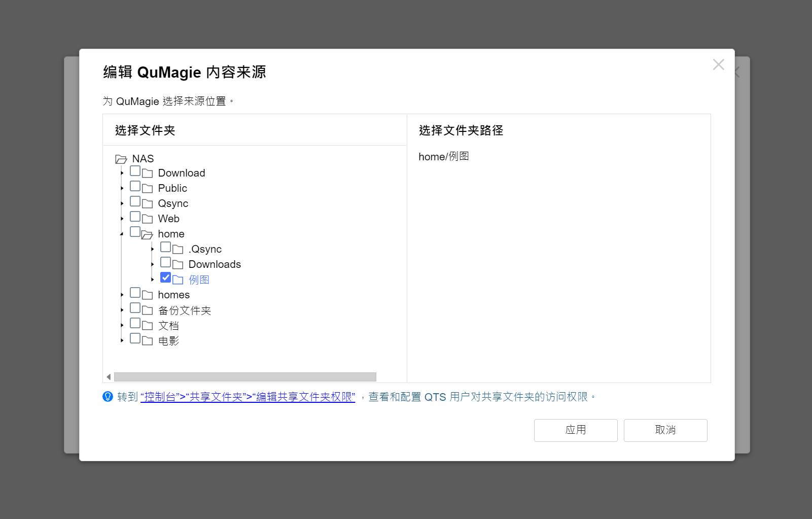Image resolution: width=812 pixels, height=519 pixels.
Task: Click the .Qsync subfolder icon
Action: coord(178,250)
